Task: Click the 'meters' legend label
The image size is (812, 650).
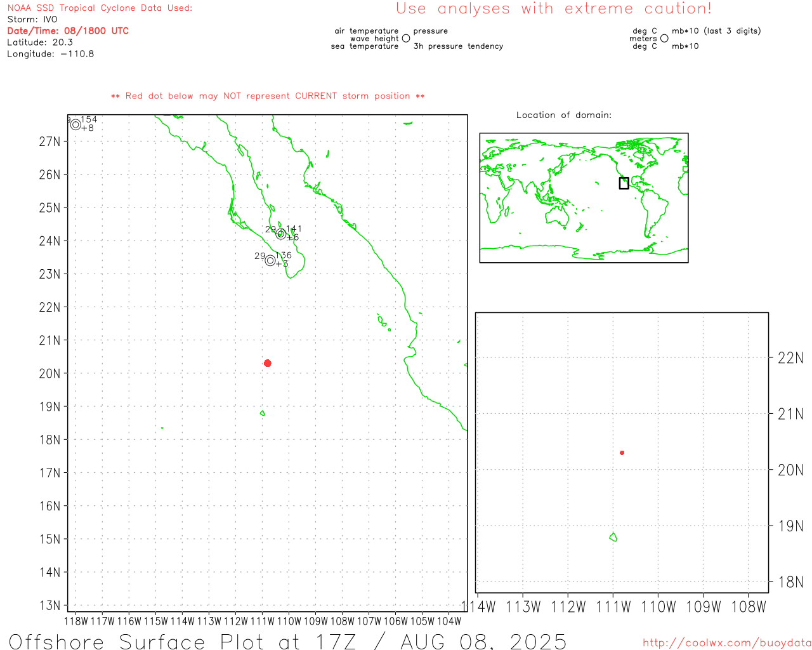Action: (643, 38)
